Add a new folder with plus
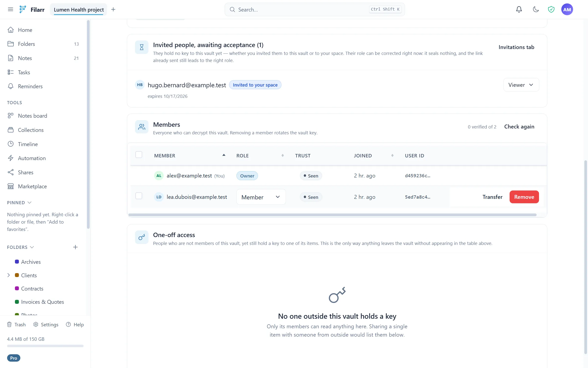 (x=75, y=247)
